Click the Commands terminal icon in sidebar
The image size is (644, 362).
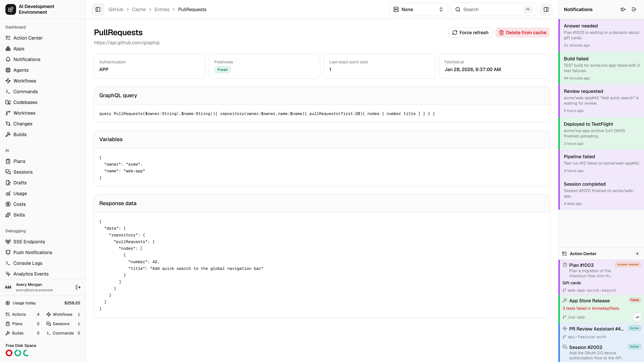[8, 92]
